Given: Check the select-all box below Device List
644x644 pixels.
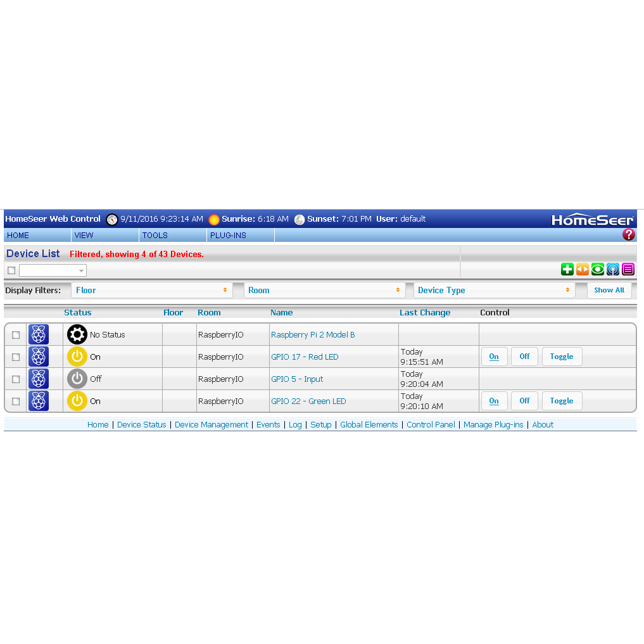Looking at the screenshot, I should click(x=11, y=270).
